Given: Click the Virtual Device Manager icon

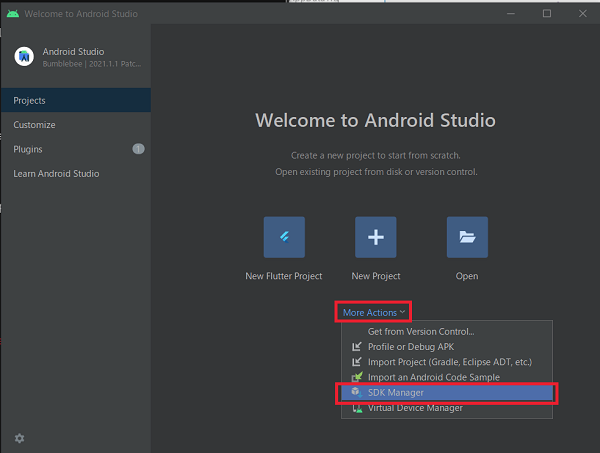Looking at the screenshot, I should (x=357, y=408).
